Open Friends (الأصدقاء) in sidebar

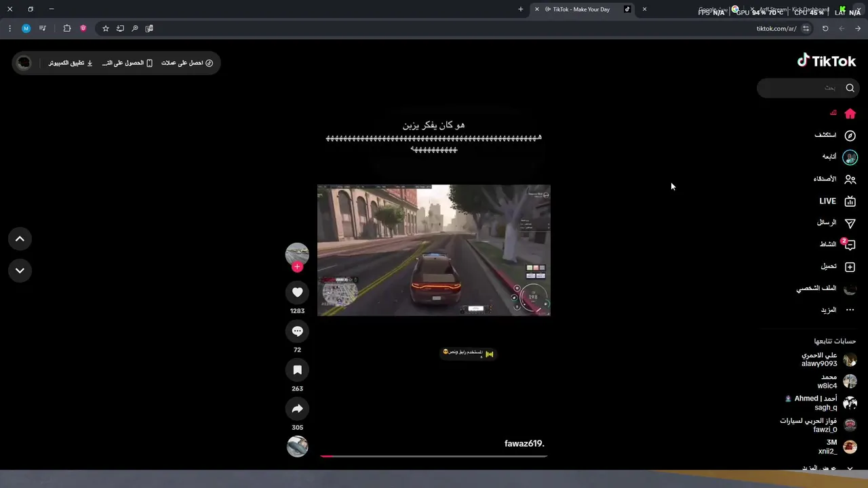pos(835,179)
